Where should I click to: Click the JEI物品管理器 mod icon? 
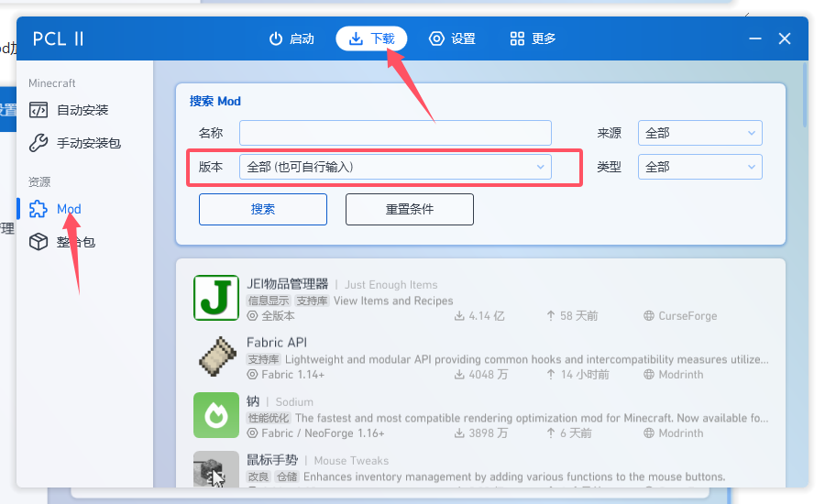(x=216, y=298)
